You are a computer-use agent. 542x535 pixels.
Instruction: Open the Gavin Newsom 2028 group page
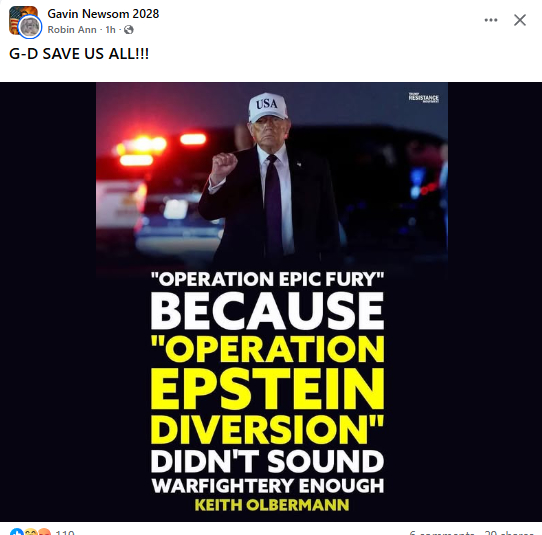[x=103, y=14]
